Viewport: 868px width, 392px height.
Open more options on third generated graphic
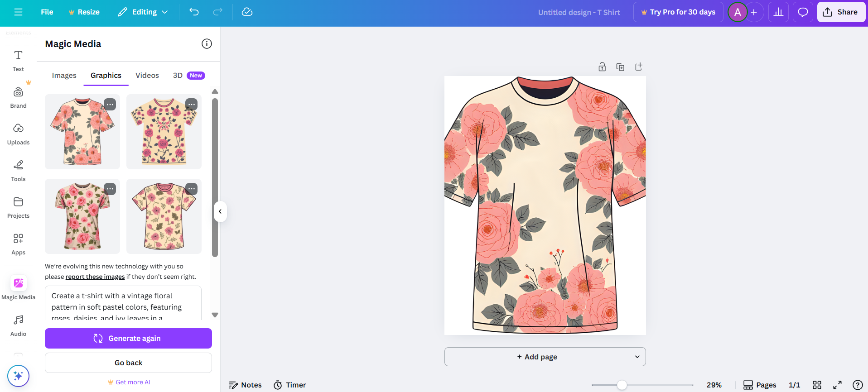point(110,189)
